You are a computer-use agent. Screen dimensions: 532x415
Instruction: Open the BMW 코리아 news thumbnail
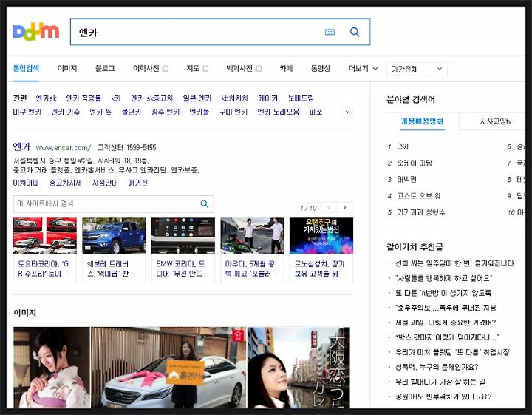183,236
